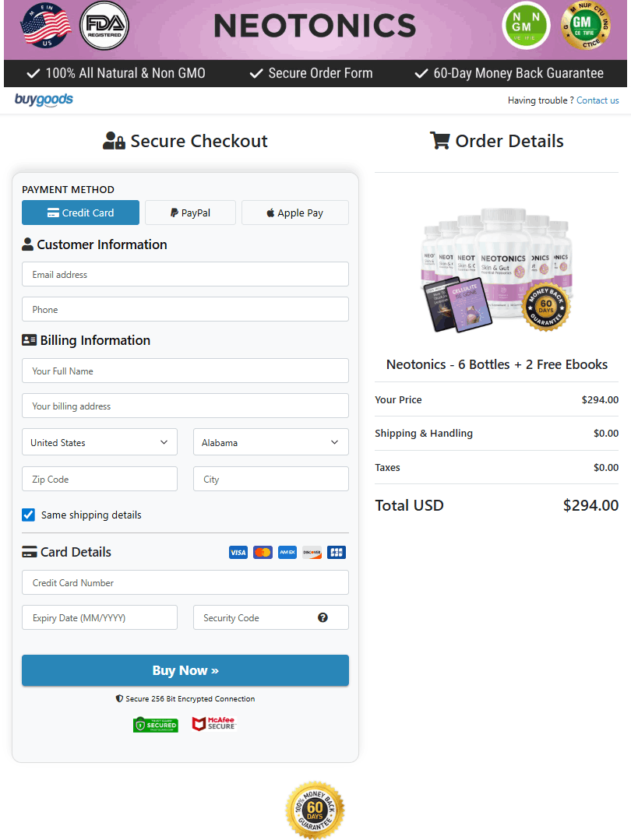Click the Discover card icon
Screen dimensions: 631x840
coord(312,553)
